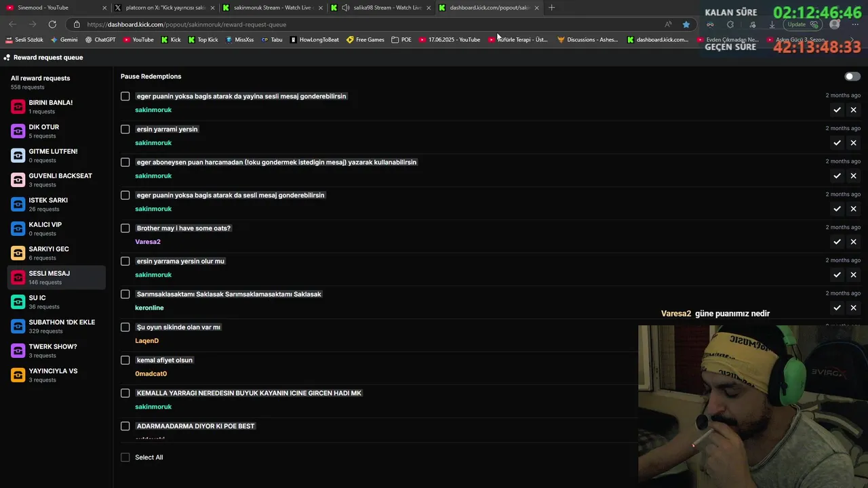Reject the first 'eger puanin yoksa' request

[853, 110]
